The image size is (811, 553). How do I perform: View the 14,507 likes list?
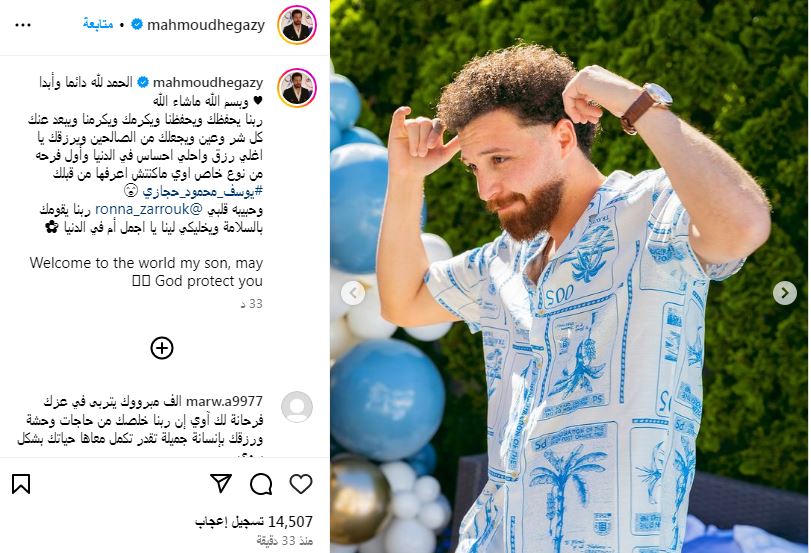pyautogui.click(x=254, y=521)
